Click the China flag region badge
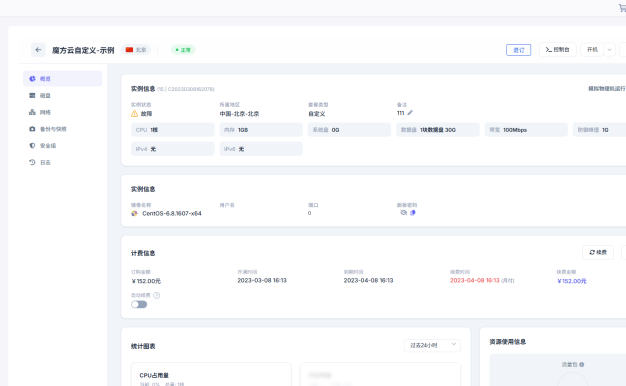The image size is (626, 386). [136, 50]
